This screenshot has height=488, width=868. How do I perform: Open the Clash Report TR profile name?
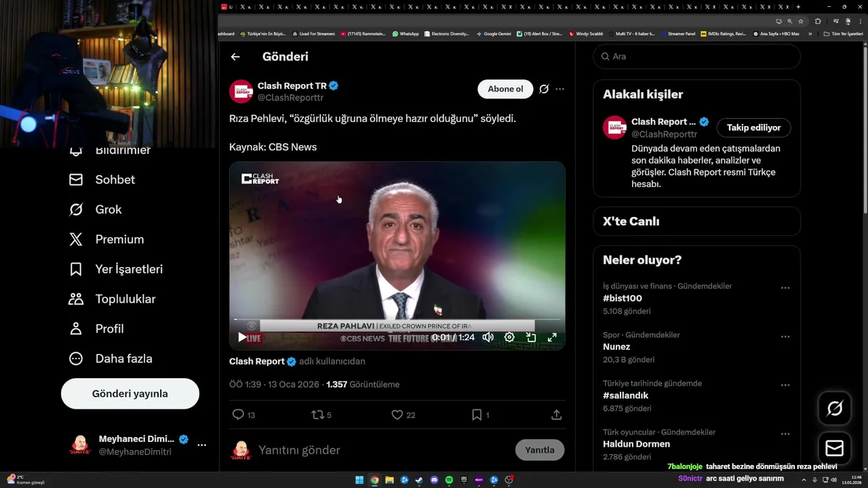coord(292,86)
